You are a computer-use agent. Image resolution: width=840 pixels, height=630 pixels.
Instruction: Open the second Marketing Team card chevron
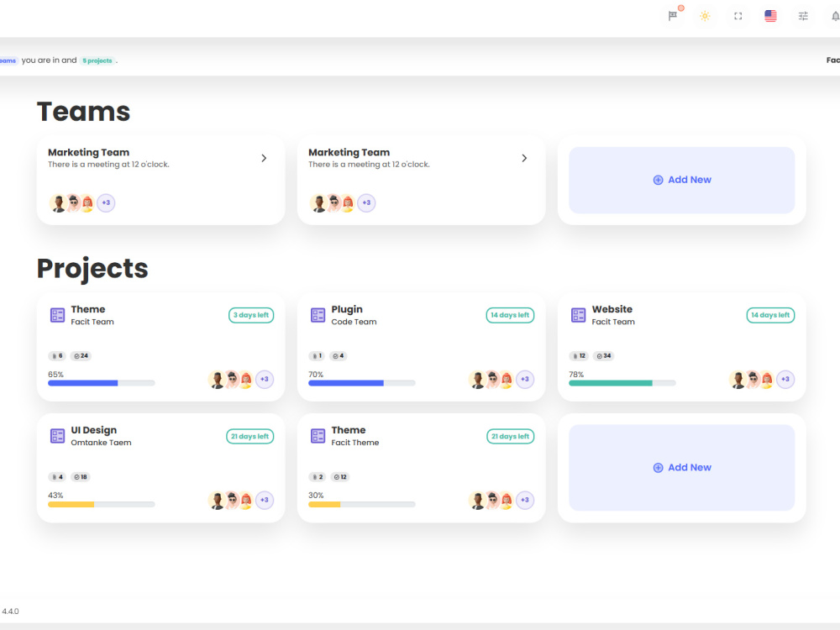tap(524, 158)
